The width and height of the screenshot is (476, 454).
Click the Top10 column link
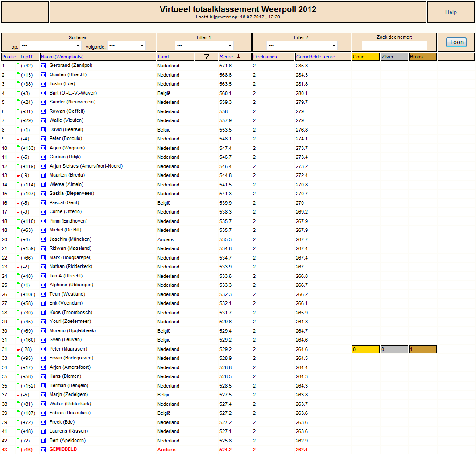pos(27,57)
